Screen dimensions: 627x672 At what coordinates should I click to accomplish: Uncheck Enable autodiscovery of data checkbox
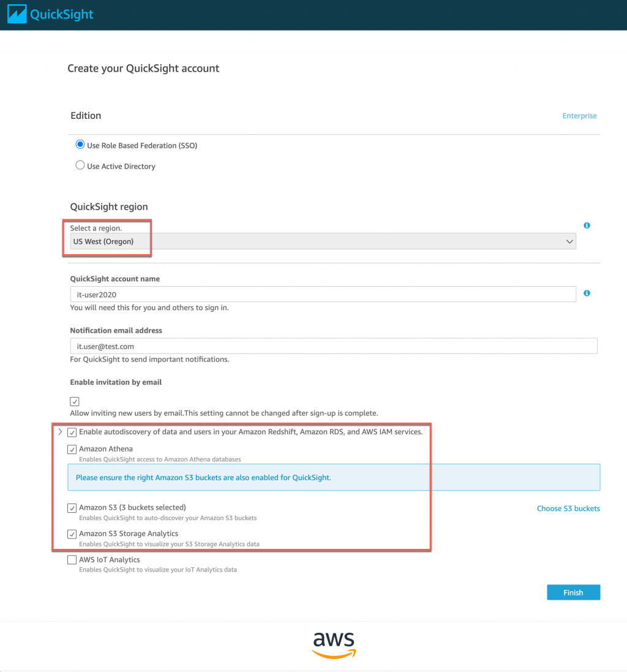72,432
